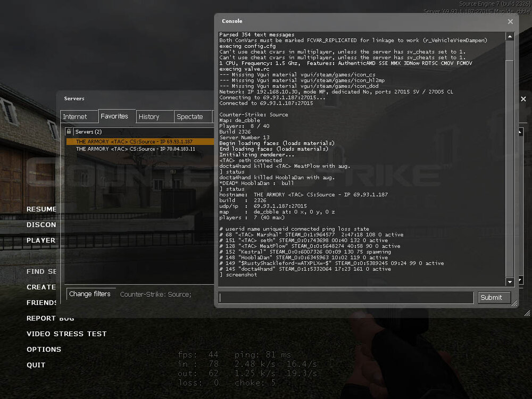Click the console resize grip corner
This screenshot has height=399, width=532.
[514, 304]
